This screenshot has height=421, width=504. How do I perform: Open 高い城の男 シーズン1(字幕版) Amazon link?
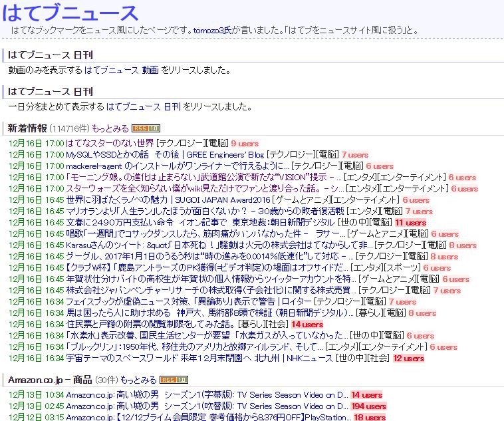tap(207, 395)
